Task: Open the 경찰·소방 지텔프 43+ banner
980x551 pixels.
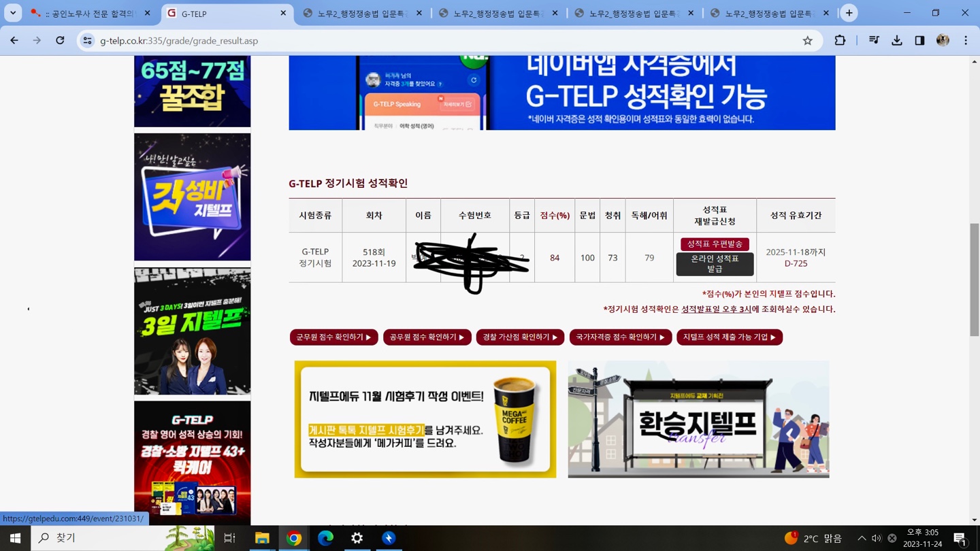Action: point(192,463)
